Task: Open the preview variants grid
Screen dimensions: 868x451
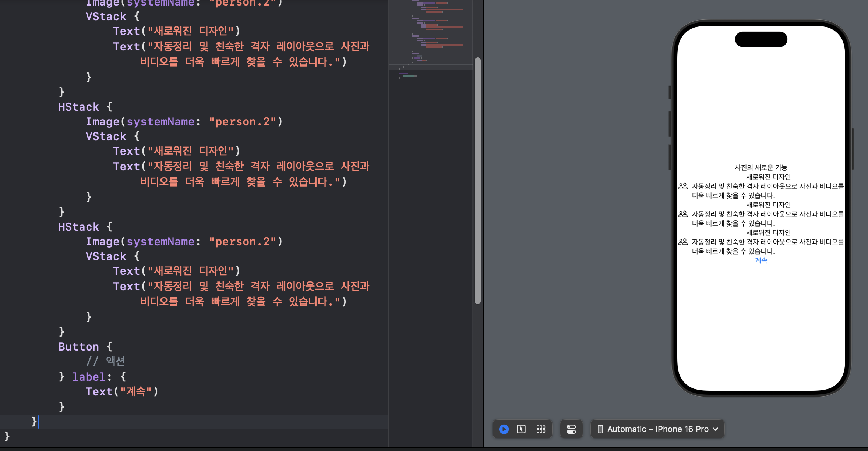Action: [x=541, y=429]
